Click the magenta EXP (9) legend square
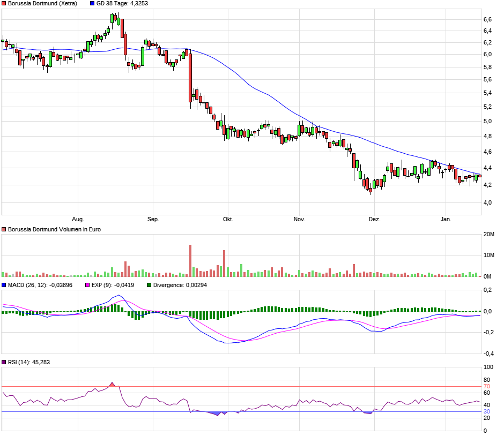 coord(88,285)
